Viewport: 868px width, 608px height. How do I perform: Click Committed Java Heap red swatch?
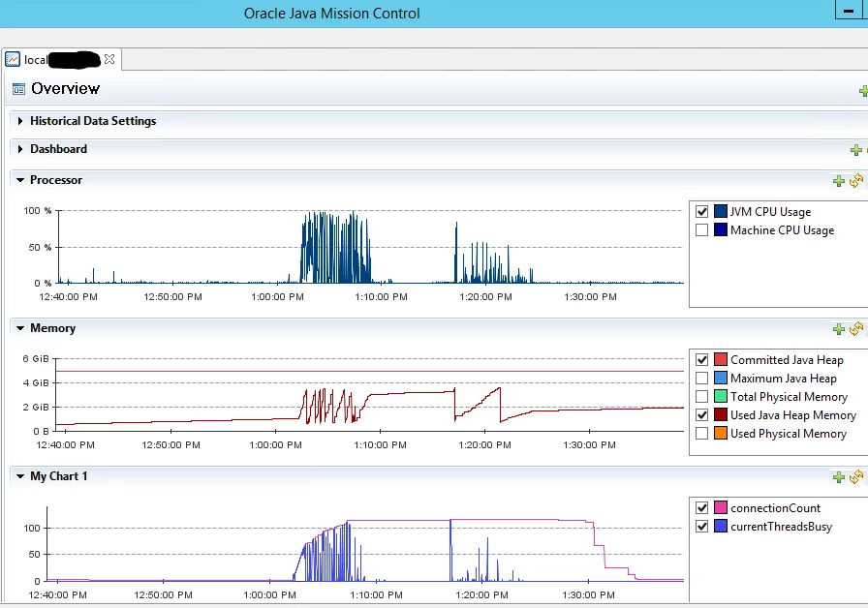click(x=720, y=359)
